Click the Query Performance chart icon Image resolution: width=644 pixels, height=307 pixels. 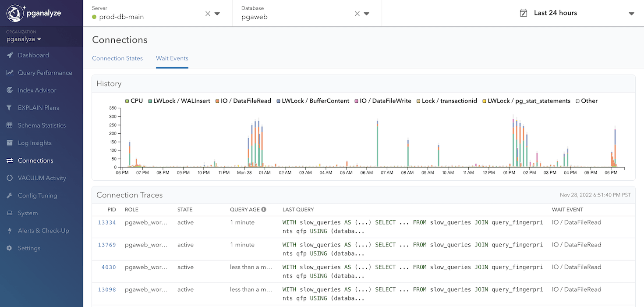10,73
